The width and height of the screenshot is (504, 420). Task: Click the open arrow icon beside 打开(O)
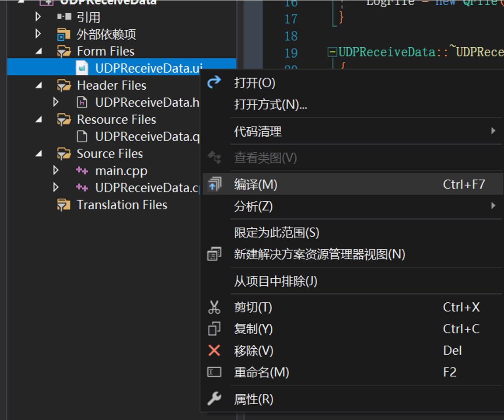coord(214,83)
